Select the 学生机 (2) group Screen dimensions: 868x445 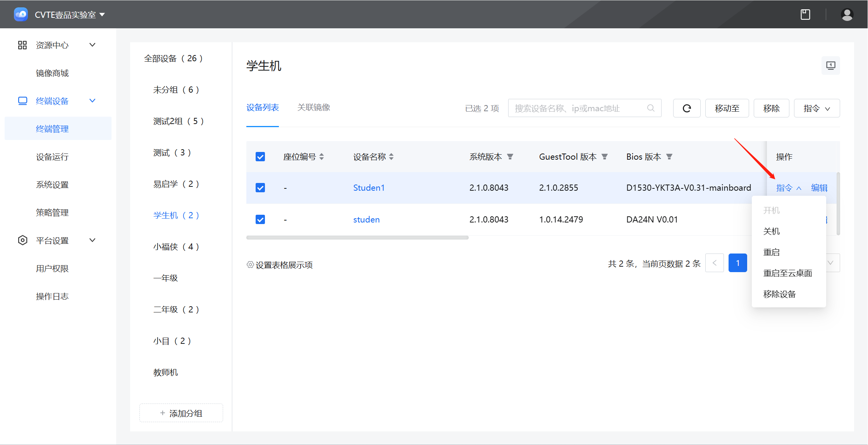176,215
